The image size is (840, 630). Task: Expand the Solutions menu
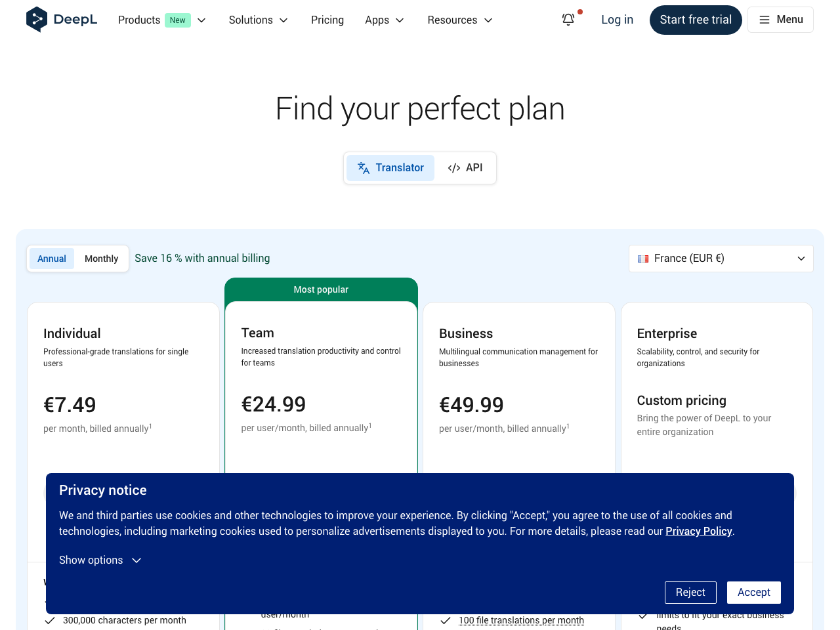[x=258, y=20]
